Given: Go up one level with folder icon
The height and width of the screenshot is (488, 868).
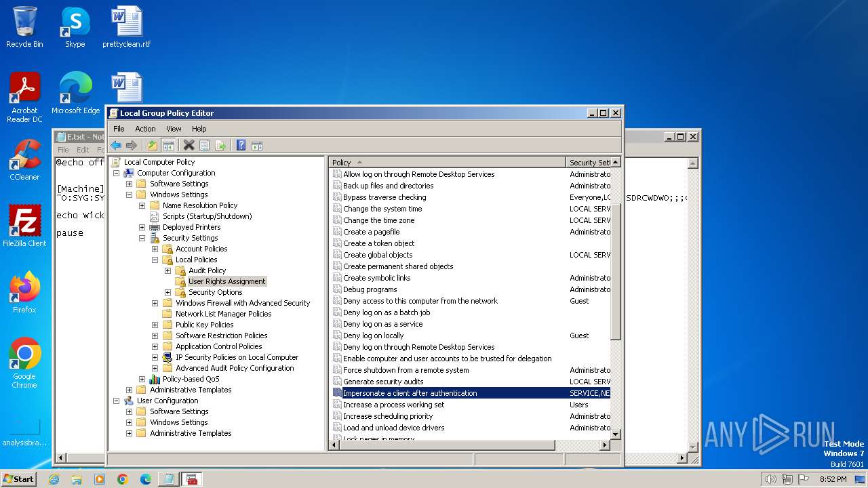Looking at the screenshot, I should [x=153, y=145].
